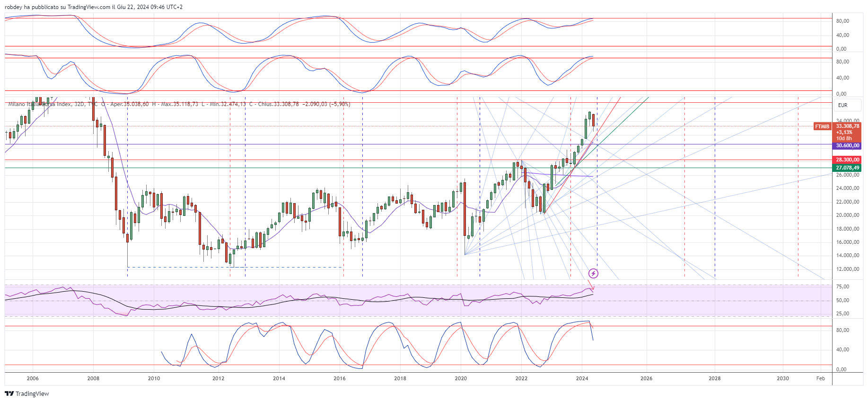This screenshot has height=402, width=868.
Task: Click the green 27.078,49 price level tag
Action: click(x=847, y=168)
